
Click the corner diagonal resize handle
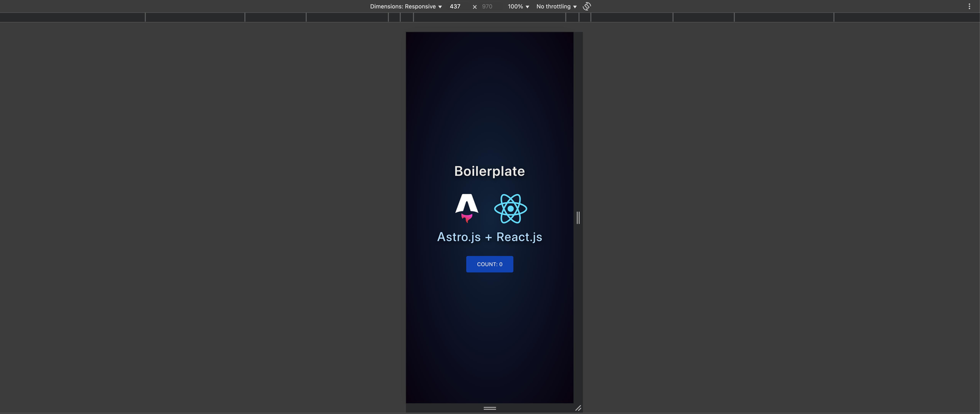tap(578, 408)
